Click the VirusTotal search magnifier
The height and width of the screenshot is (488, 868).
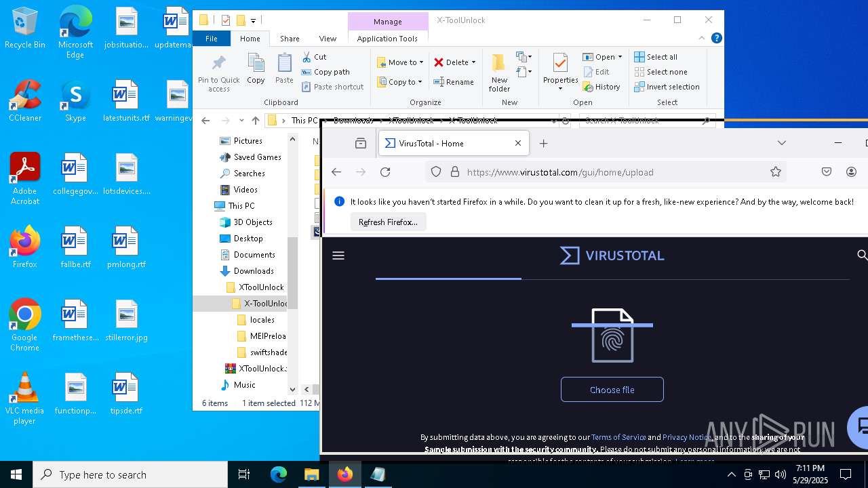tap(862, 255)
